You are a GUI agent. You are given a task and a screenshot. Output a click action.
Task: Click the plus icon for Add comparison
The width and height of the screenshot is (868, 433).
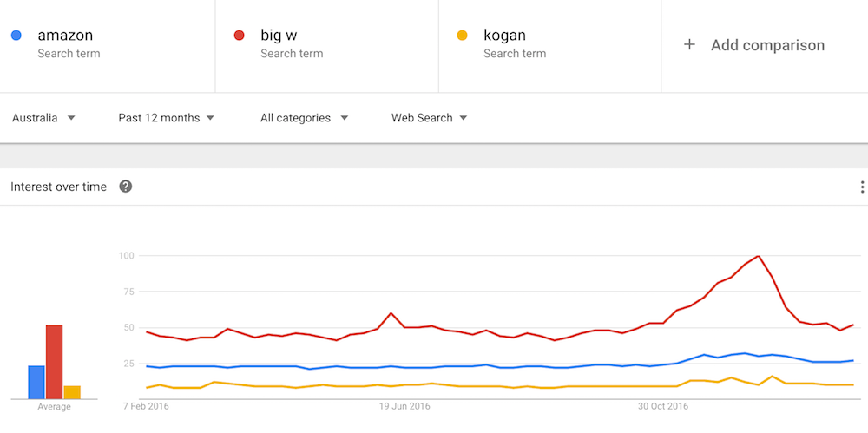(x=689, y=45)
